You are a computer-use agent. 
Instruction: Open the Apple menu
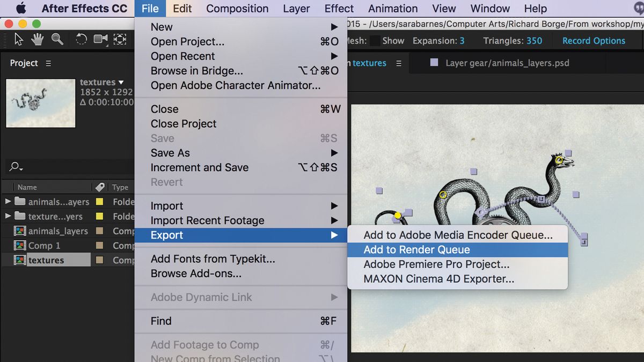click(20, 8)
